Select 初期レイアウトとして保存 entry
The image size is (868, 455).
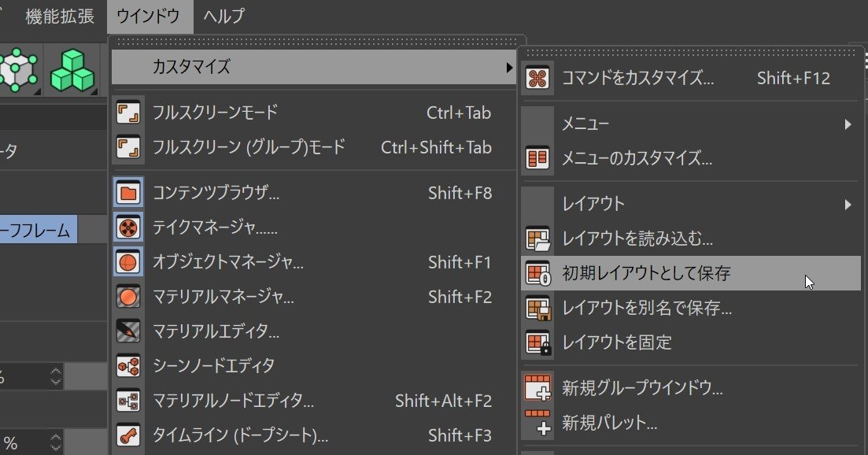pos(691,273)
